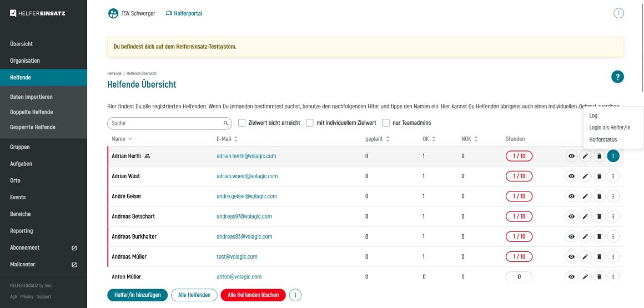Select Login als Helfer/in from the popup menu

[610, 128]
